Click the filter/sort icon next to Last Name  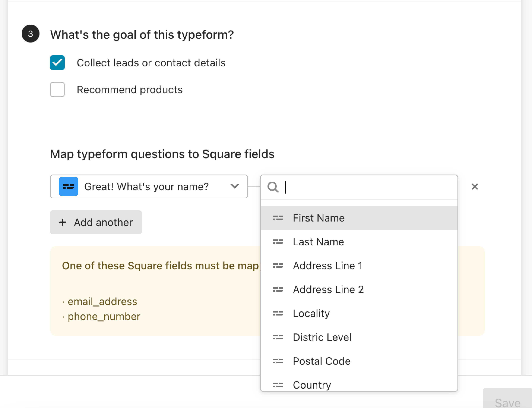click(278, 241)
